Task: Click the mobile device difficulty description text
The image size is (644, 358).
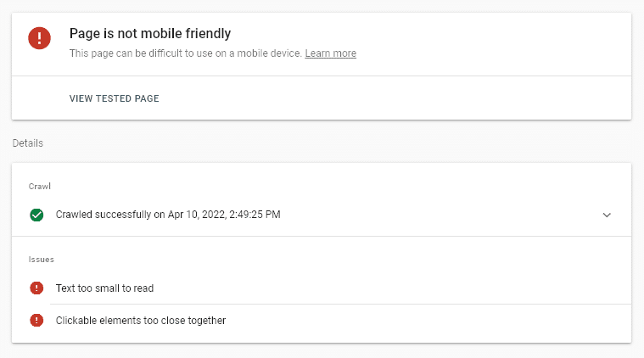Action: (x=186, y=53)
